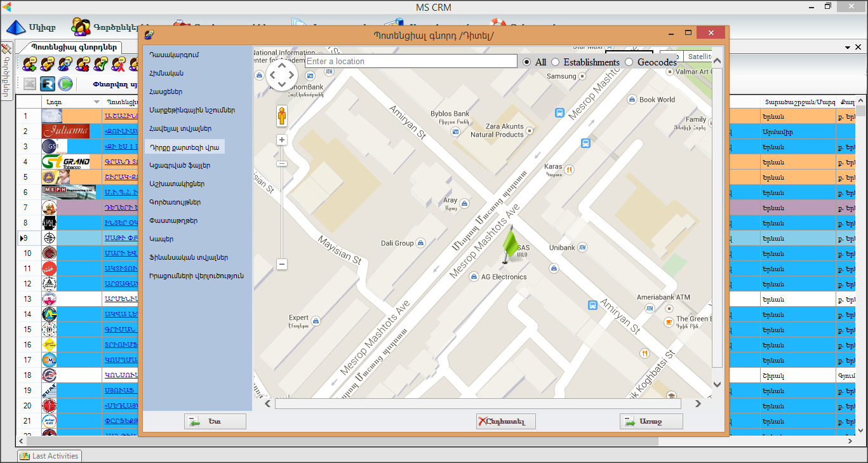The image size is (868, 463).
Task: Zoom in with the map plus button
Action: (x=282, y=140)
